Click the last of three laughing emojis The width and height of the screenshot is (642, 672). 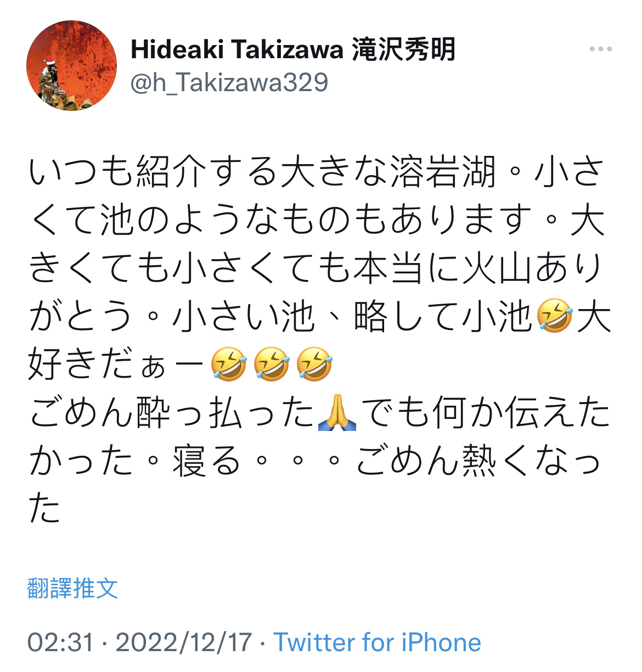(x=314, y=365)
